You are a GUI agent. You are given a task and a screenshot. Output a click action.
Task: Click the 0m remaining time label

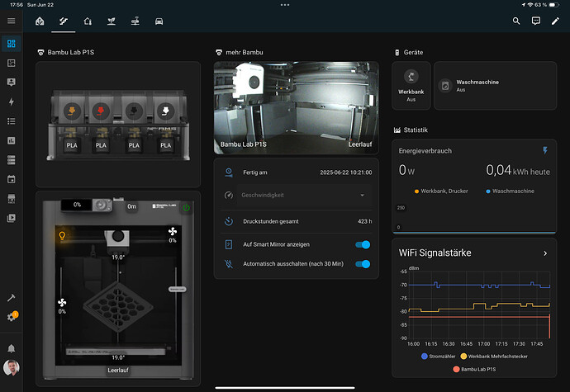(x=131, y=206)
